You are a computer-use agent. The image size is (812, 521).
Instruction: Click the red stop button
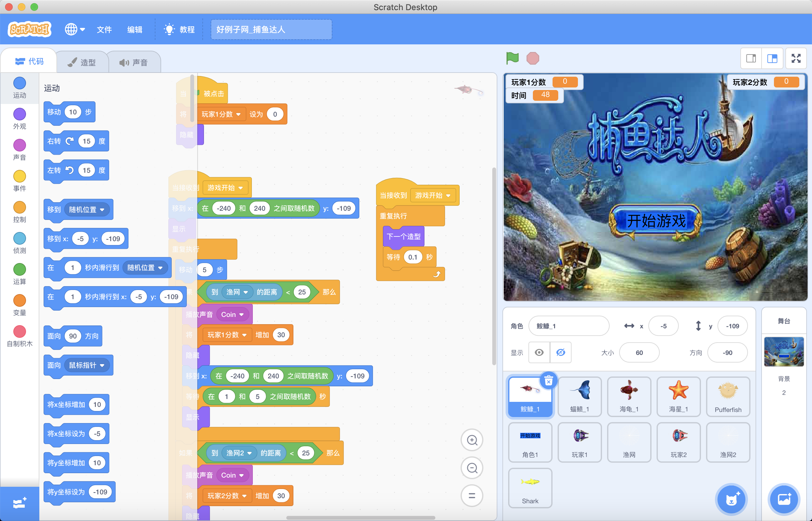[x=533, y=58]
